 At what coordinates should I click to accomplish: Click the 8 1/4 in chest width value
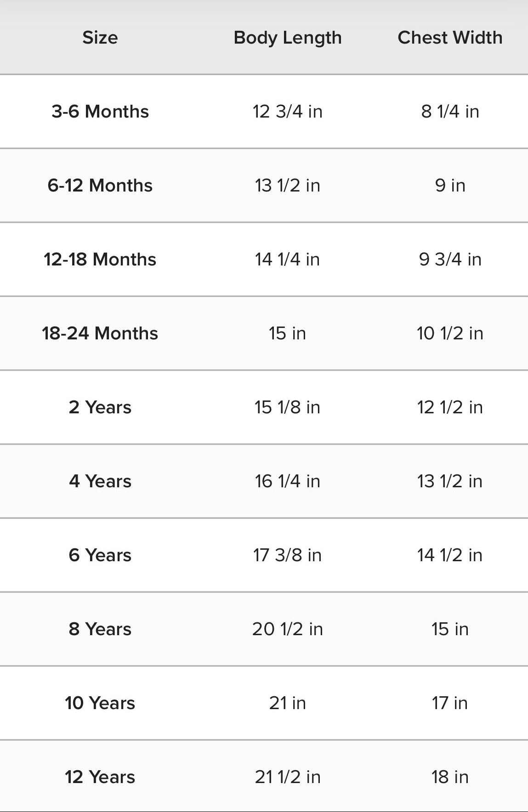tap(450, 112)
